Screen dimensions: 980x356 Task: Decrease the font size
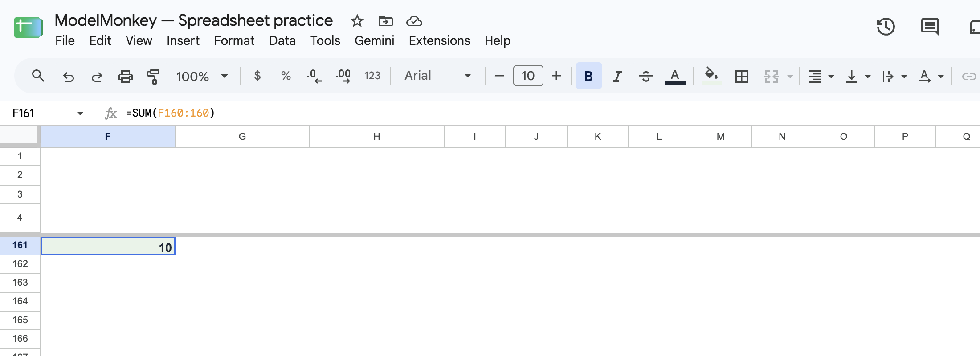point(499,76)
